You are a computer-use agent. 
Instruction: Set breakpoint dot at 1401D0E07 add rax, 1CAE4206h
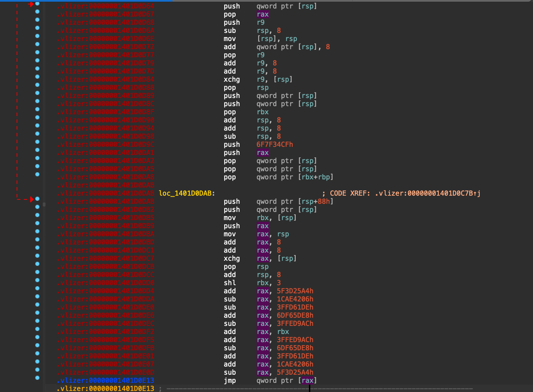(x=37, y=361)
